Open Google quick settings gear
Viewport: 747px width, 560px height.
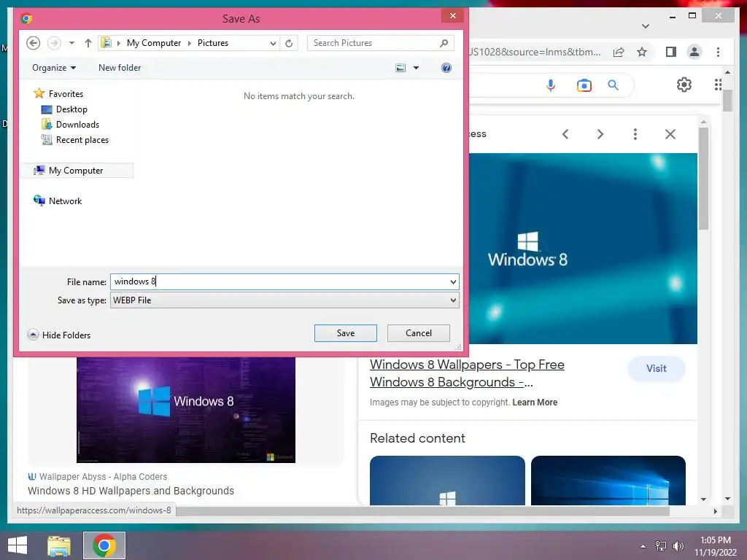684,85
